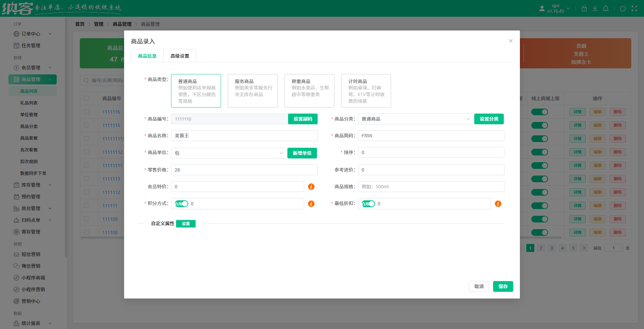This screenshot has height=329, width=644.
Task: Expand the 会员管理 sidebar menu chevron
Action: (x=50, y=68)
